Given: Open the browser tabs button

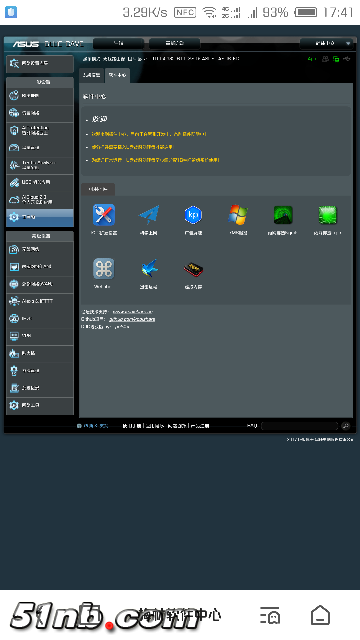Looking at the screenshot, I should click(x=270, y=615).
